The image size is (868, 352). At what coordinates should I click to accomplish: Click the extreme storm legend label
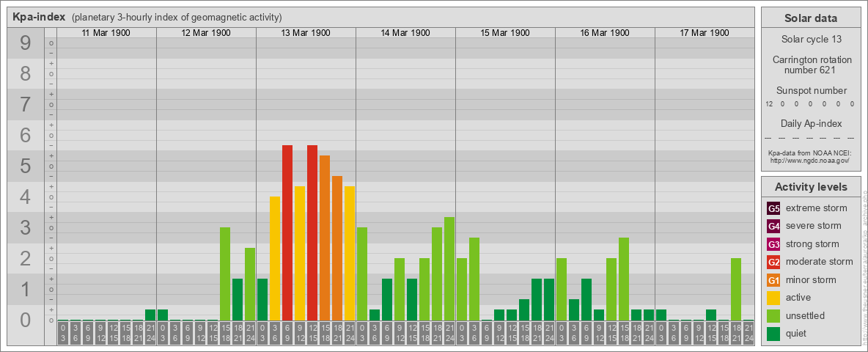pyautogui.click(x=817, y=209)
